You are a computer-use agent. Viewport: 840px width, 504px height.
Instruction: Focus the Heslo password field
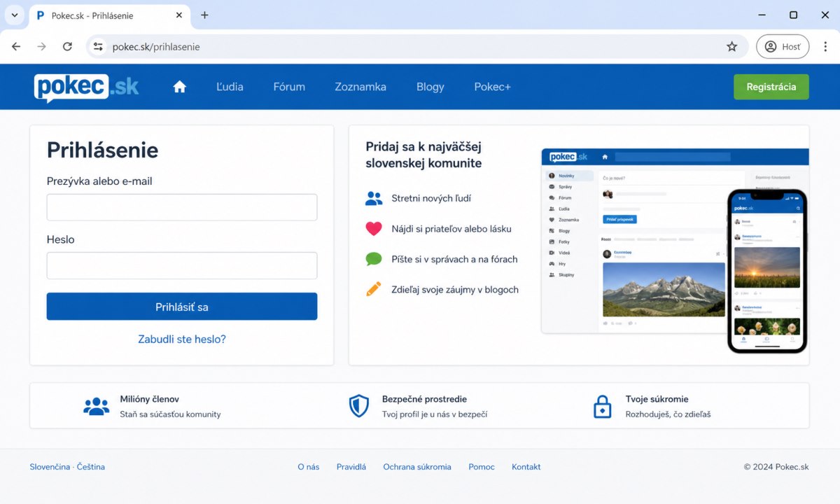point(182,265)
